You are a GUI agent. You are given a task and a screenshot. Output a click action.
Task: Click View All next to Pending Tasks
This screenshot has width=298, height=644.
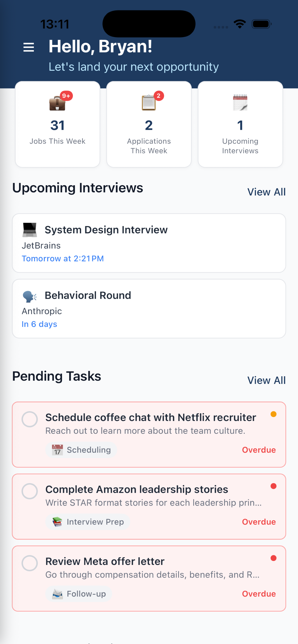click(x=266, y=380)
